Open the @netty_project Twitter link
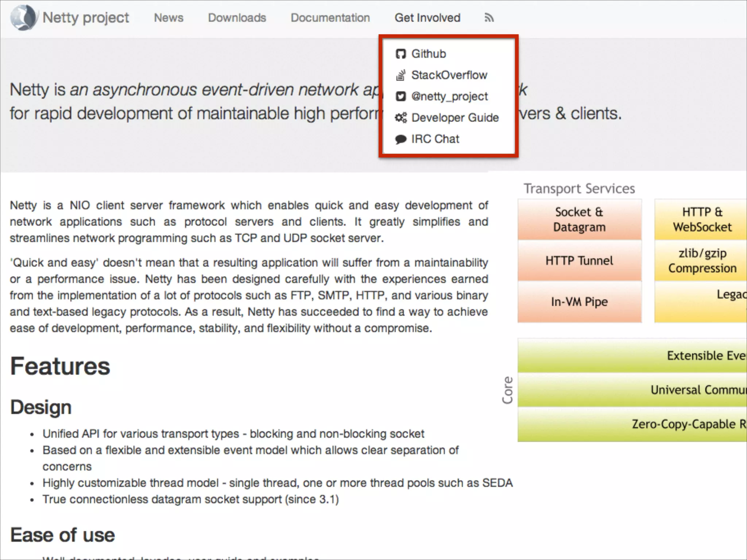The image size is (747, 560). coord(449,97)
